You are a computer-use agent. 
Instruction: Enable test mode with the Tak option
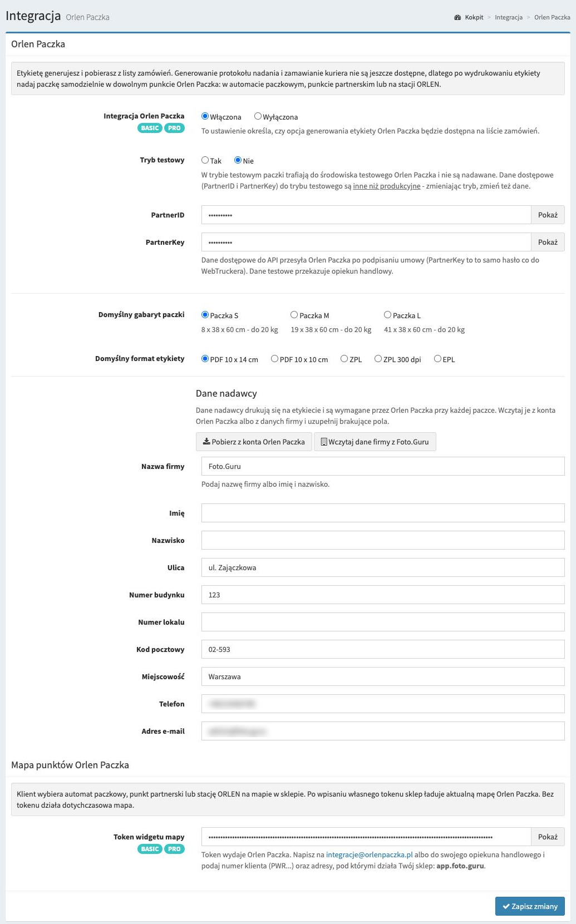[205, 160]
